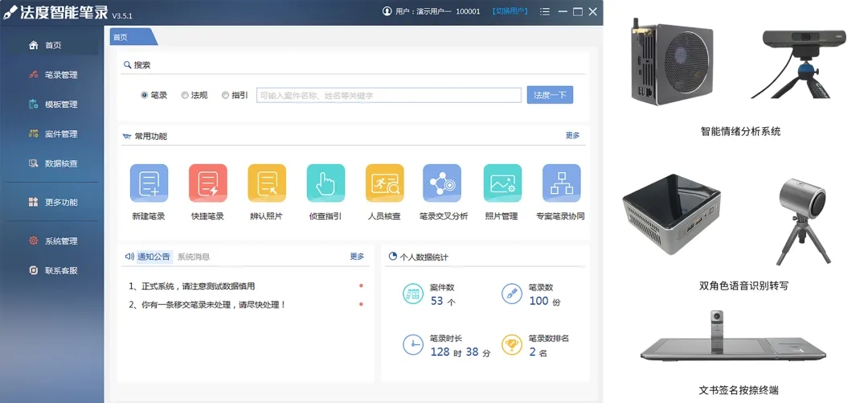
Task: Expand 更多 in the 常用功能 section
Action: (572, 136)
